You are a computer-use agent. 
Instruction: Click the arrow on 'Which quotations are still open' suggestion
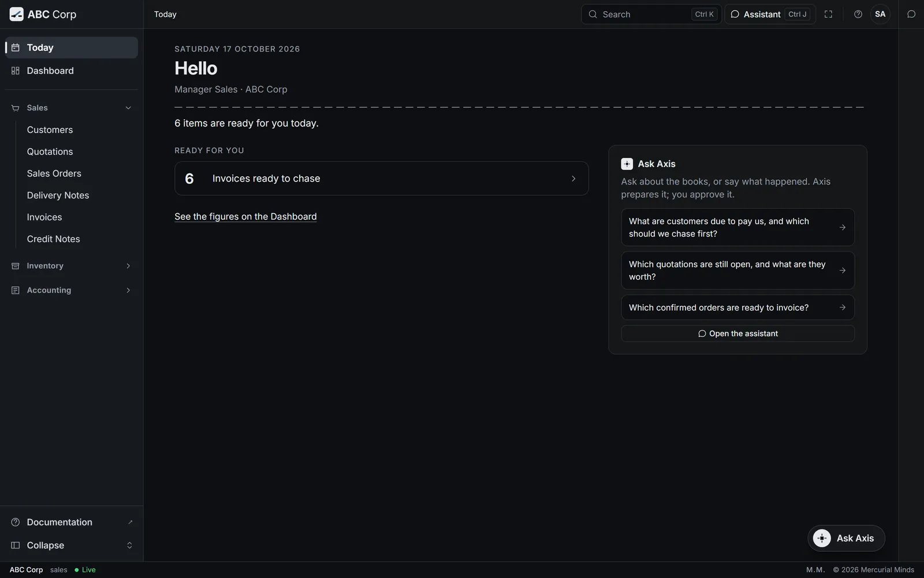click(x=843, y=271)
